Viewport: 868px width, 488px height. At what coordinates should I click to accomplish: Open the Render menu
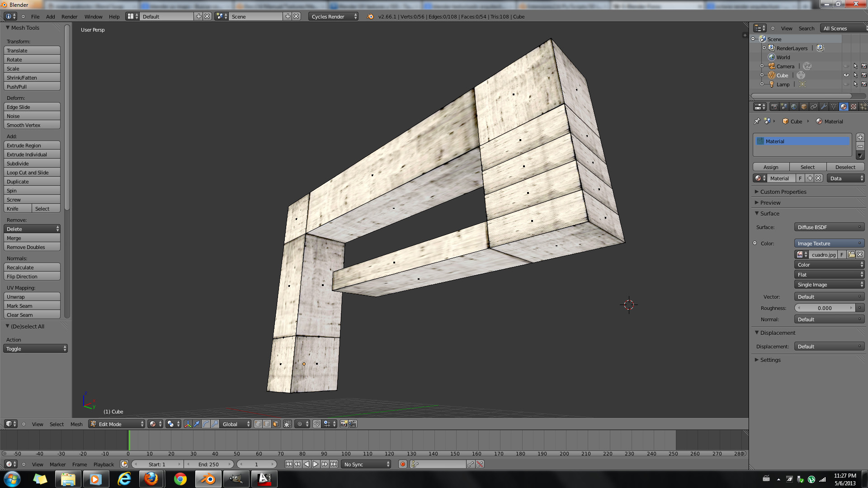tap(69, 17)
